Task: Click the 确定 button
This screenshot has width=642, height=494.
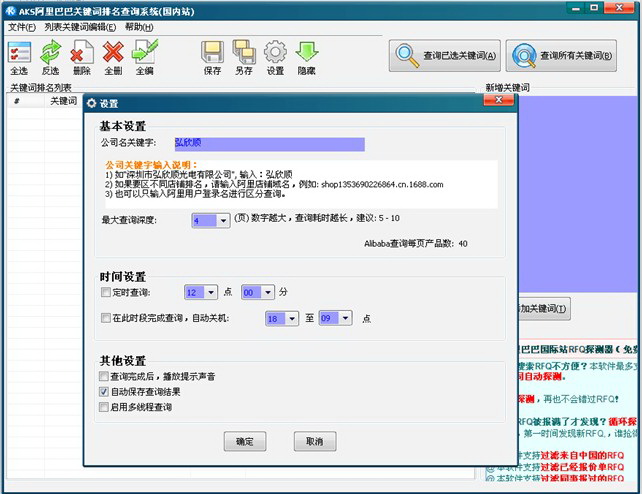Action: point(245,441)
